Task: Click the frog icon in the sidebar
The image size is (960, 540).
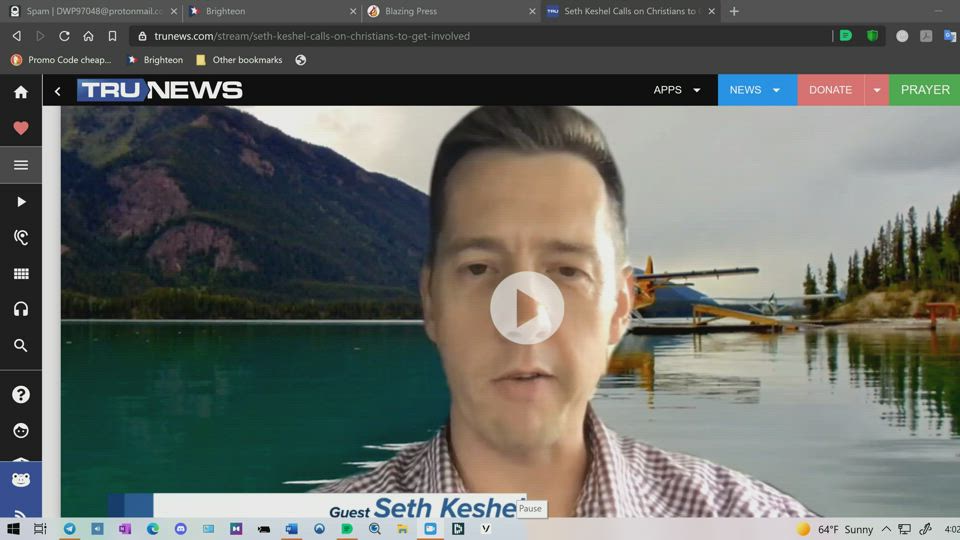Action: coord(20,480)
